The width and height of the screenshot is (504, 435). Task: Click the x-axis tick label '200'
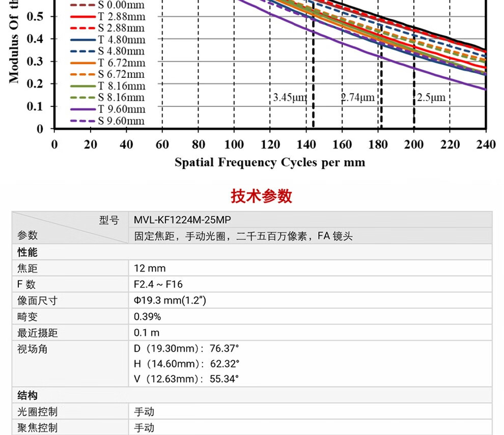[414, 144]
